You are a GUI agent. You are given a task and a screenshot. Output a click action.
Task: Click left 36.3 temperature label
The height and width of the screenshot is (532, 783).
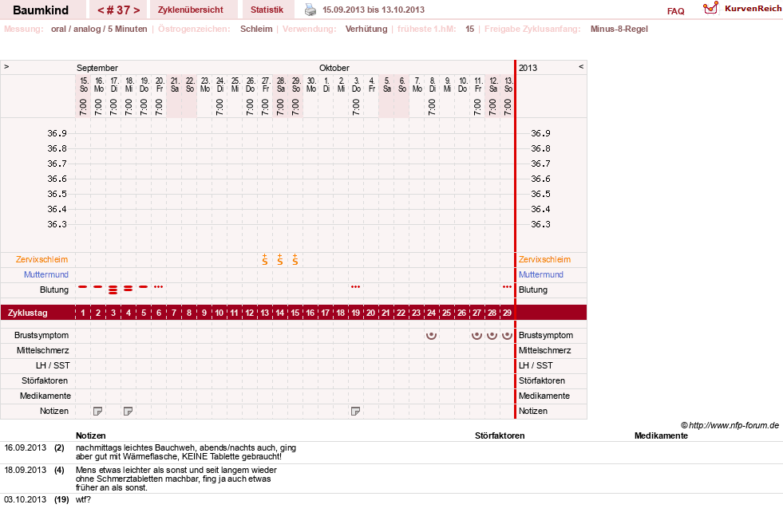(57, 224)
